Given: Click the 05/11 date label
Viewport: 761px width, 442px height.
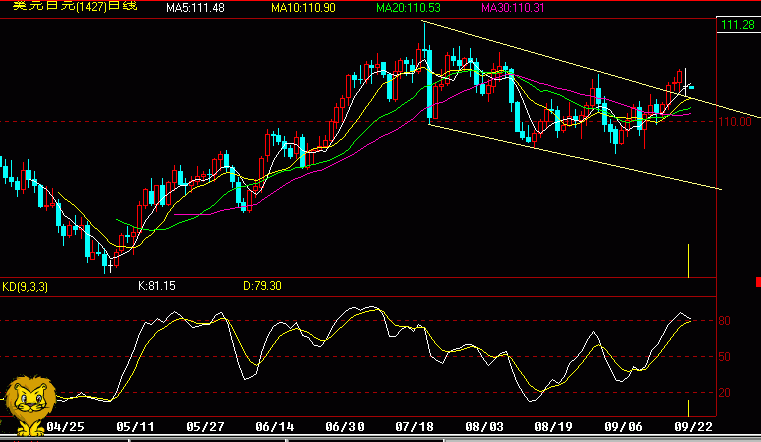Looking at the screenshot, I should (135, 427).
